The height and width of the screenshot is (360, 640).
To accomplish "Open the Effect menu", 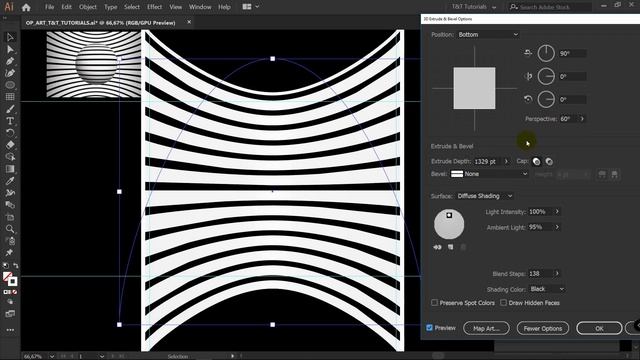I will (154, 7).
